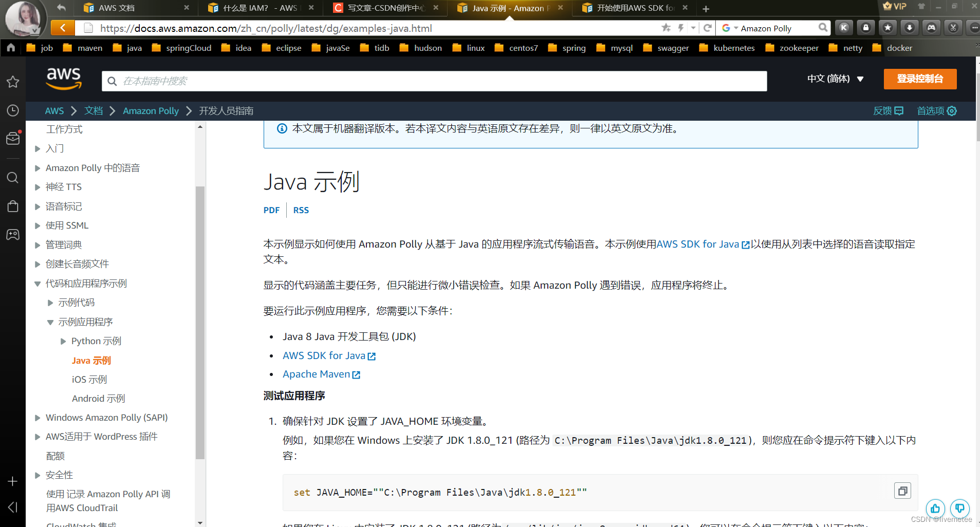Click thumbs down feedback icon
The image size is (980, 527).
pos(959,509)
